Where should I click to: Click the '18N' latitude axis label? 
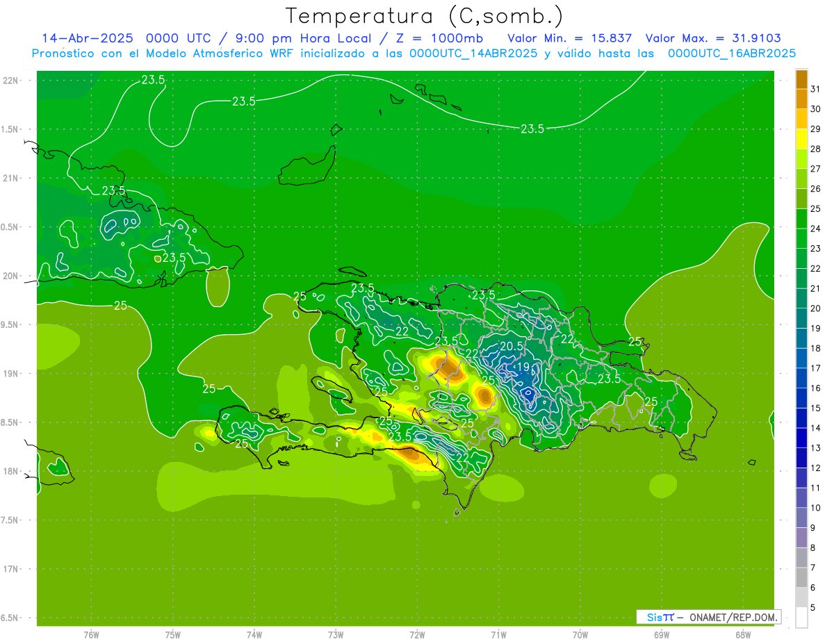click(12, 472)
